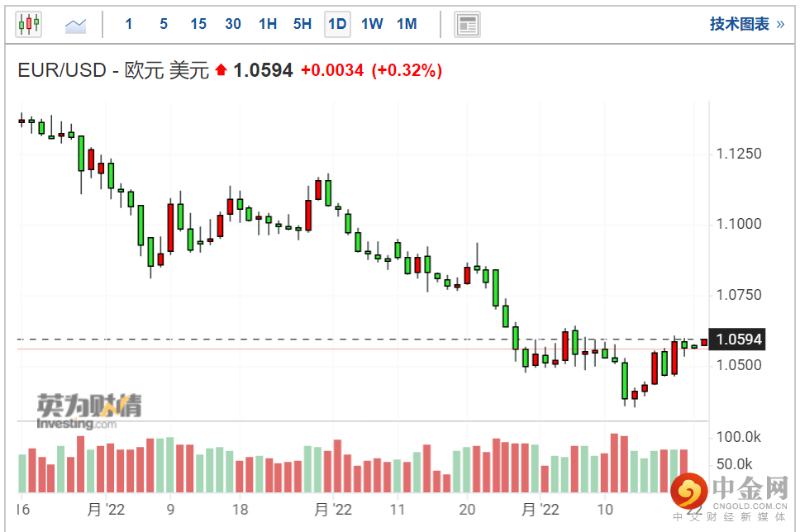Switch to the 1H timeframe
The height and width of the screenshot is (532, 800).
[x=268, y=24]
